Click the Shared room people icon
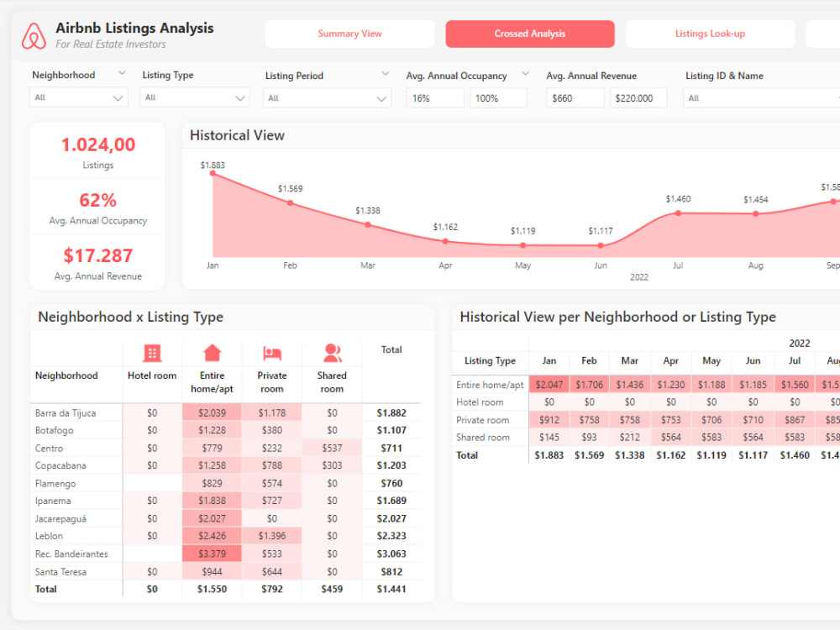Screen dimensions: 840x630 click(332, 353)
